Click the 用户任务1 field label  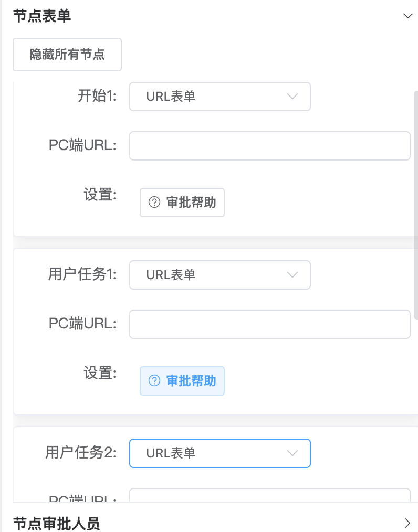(82, 274)
